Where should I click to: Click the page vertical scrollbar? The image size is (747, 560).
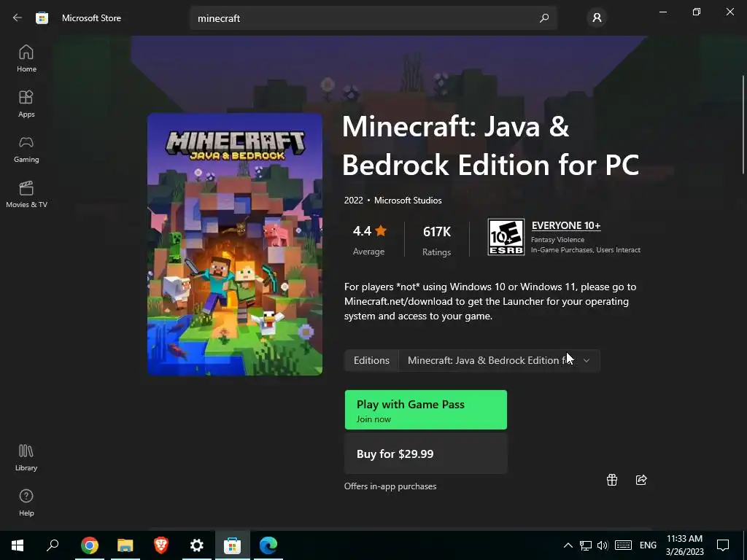point(743,125)
